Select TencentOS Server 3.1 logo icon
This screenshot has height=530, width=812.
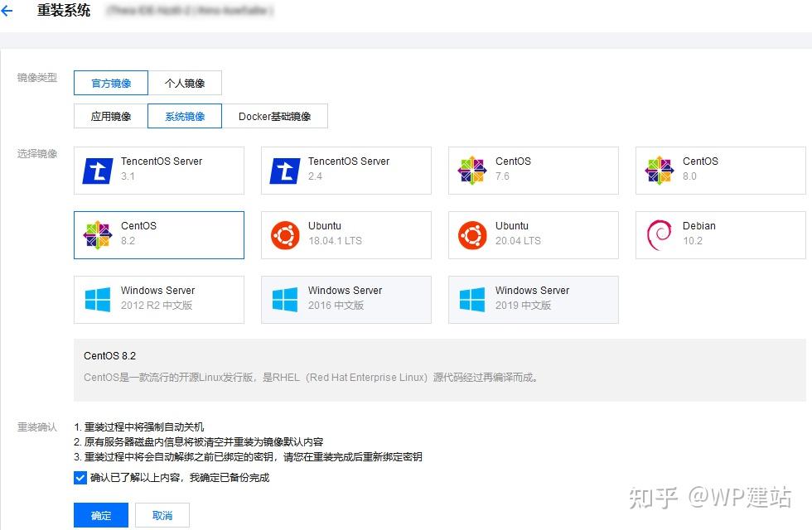[98, 171]
